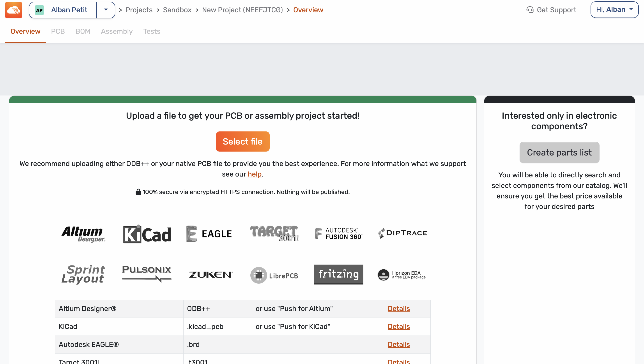Click the Altium Designer logo
The height and width of the screenshot is (364, 644).
click(83, 234)
